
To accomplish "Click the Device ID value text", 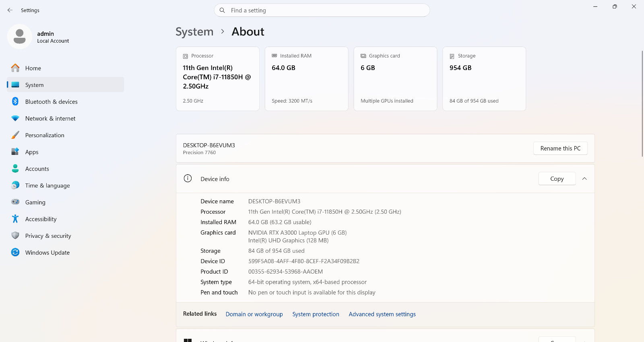I will 304,261.
